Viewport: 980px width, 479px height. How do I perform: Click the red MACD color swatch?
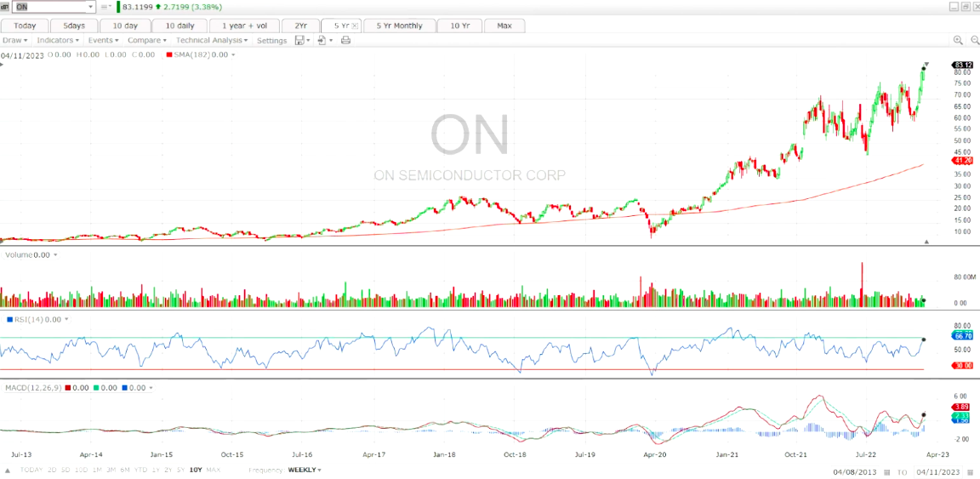point(67,388)
